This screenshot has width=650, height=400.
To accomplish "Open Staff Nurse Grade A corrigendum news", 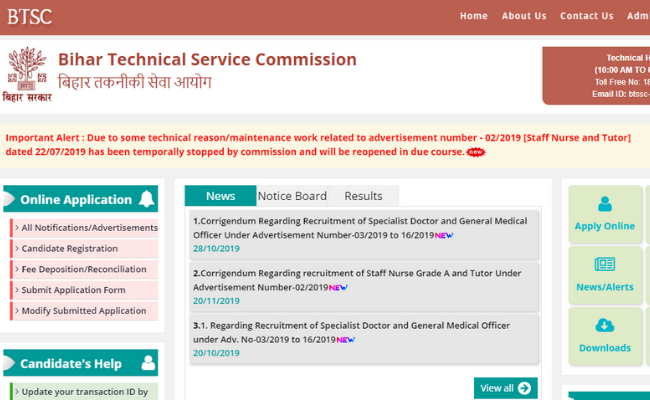I will point(357,280).
